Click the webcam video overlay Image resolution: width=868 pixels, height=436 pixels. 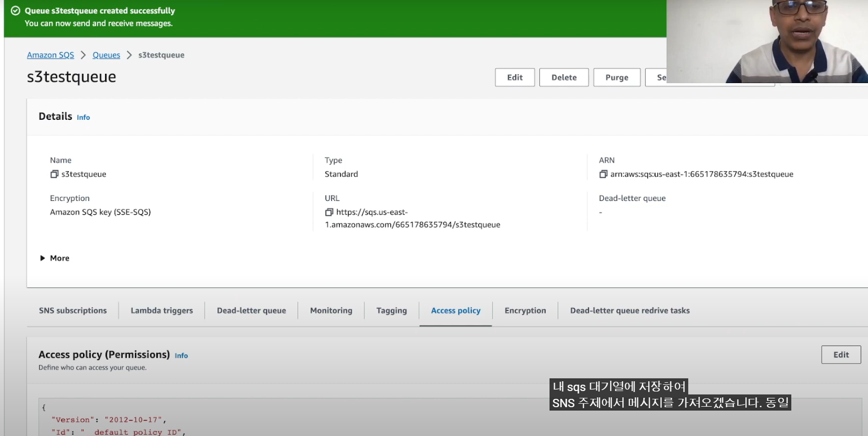click(767, 42)
